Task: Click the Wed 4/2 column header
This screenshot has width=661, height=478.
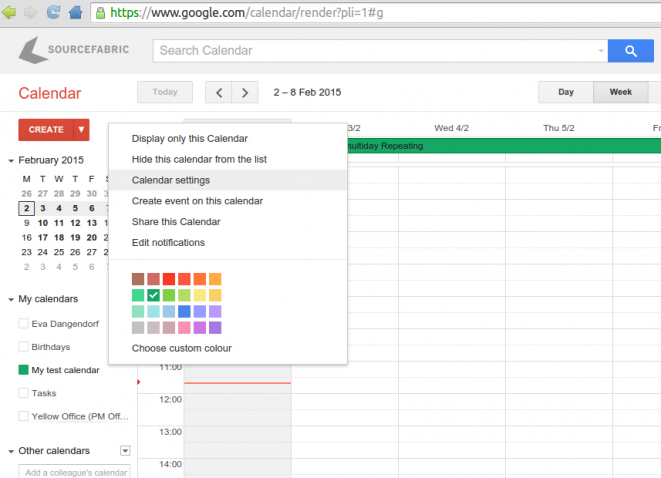Action: (x=451, y=128)
